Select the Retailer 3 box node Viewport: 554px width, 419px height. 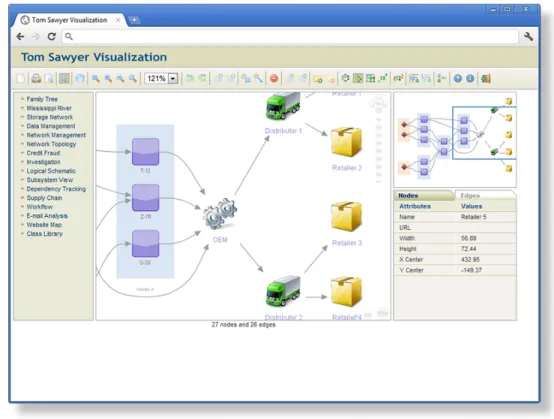point(347,217)
